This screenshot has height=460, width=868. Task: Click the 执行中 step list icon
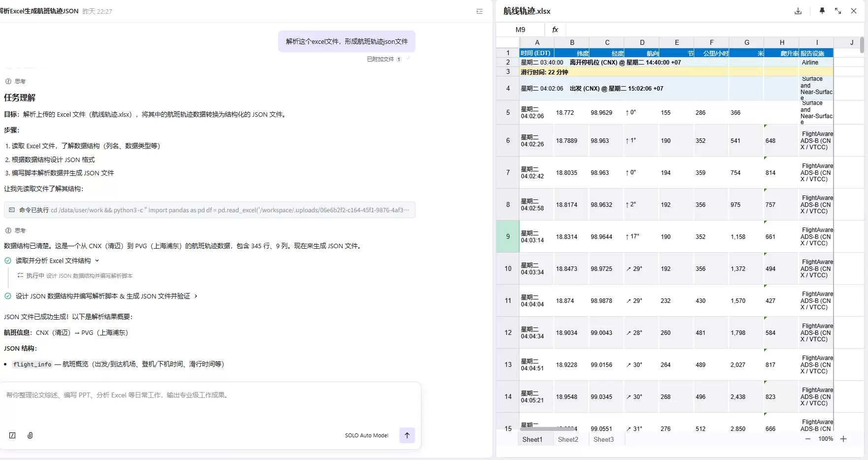[20, 276]
